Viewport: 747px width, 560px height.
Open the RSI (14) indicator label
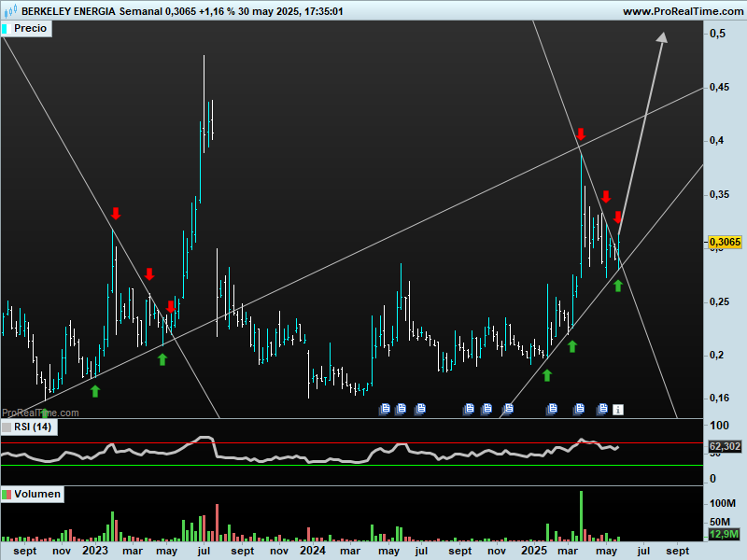click(33, 427)
